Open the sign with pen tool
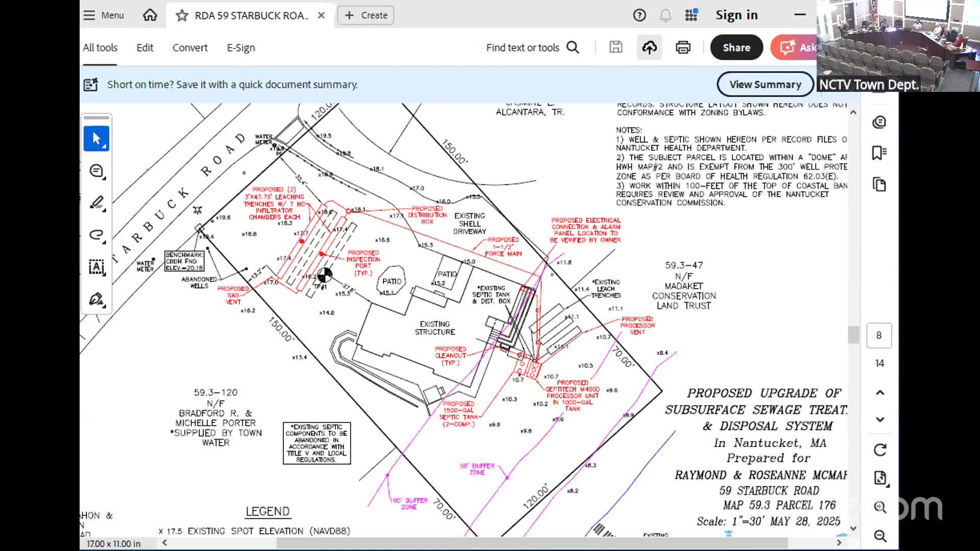 click(96, 299)
